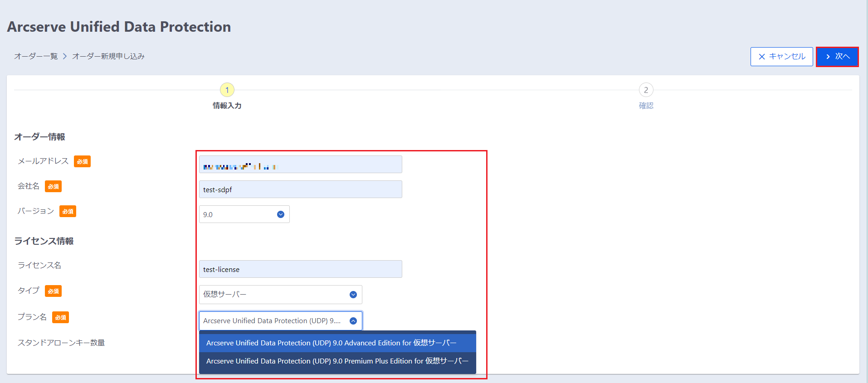Click the 会社名 field label
This screenshot has height=383, width=868.
click(x=29, y=186)
